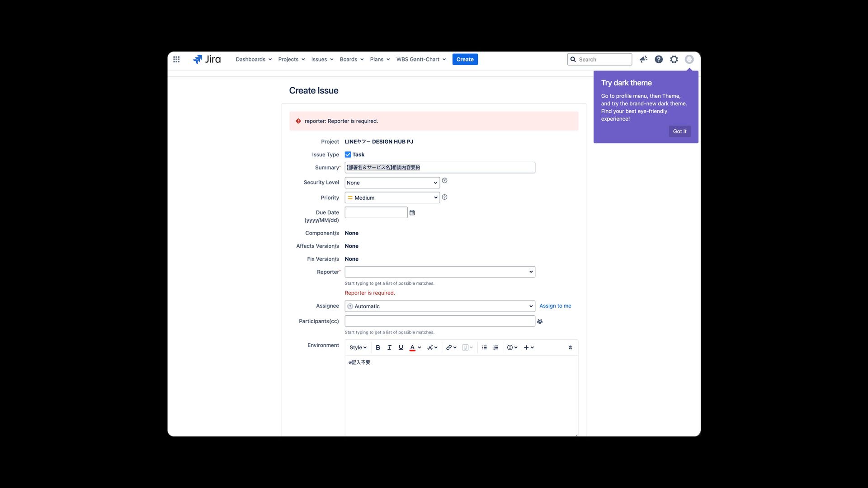Insert a bullet list

point(484,347)
